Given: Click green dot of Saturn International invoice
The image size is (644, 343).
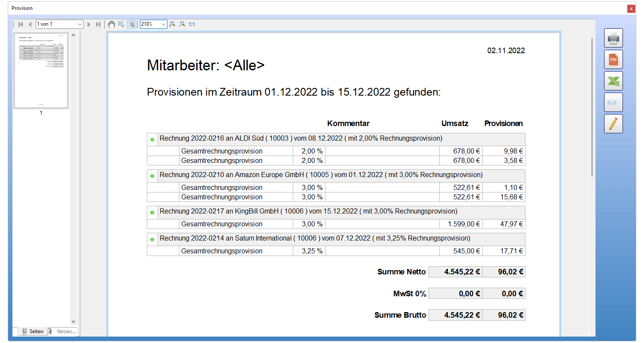Looking at the screenshot, I should (152, 240).
